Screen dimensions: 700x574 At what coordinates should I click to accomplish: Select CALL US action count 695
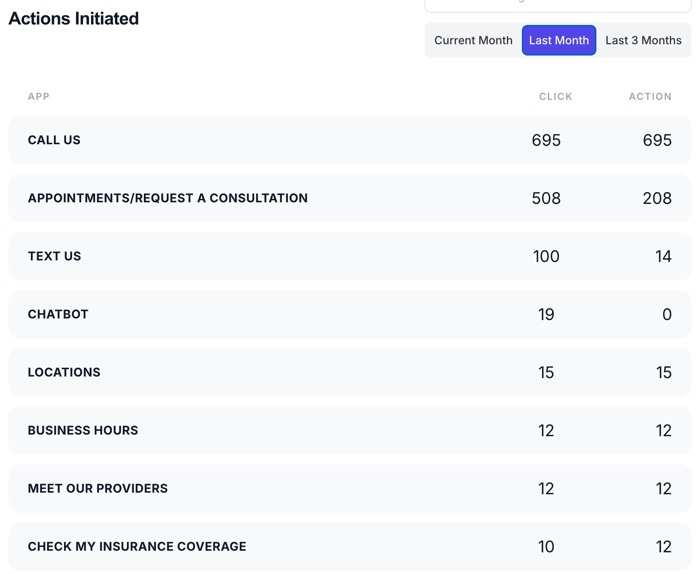pyautogui.click(x=657, y=140)
